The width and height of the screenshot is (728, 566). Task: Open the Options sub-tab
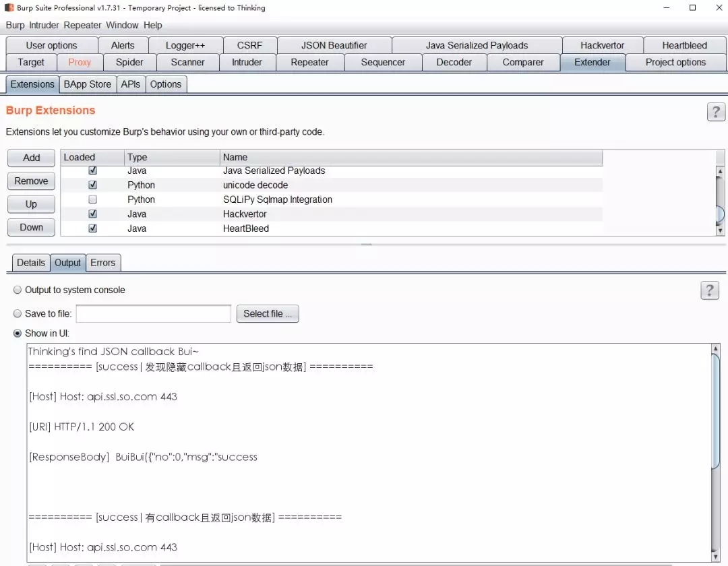click(x=166, y=84)
